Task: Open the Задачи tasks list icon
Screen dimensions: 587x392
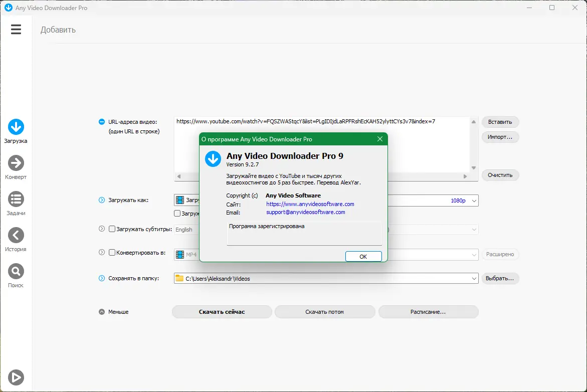Action: click(16, 199)
